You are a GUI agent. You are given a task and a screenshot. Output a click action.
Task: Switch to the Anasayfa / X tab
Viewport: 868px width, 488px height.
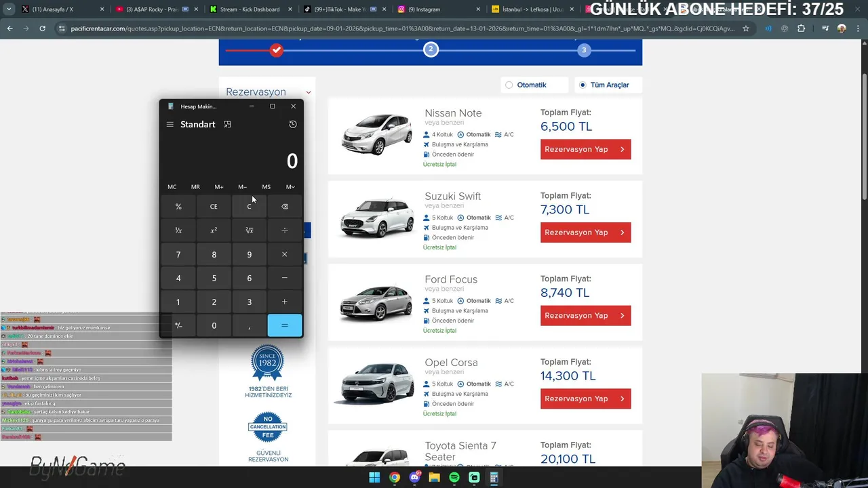[x=60, y=9]
